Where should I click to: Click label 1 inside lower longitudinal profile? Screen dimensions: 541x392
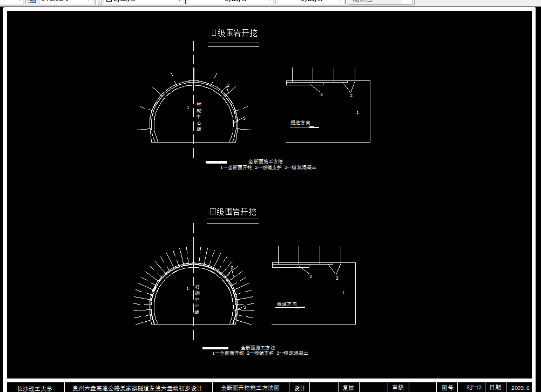click(x=343, y=293)
